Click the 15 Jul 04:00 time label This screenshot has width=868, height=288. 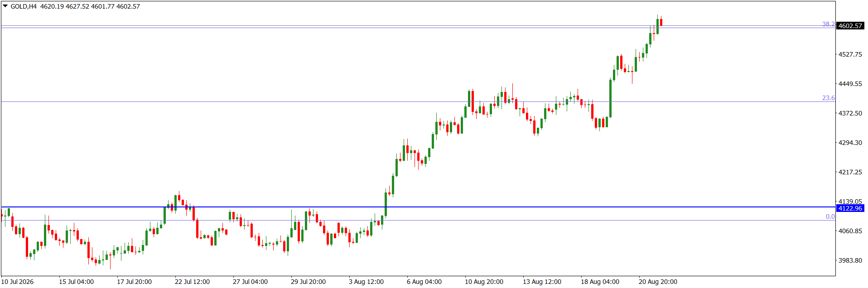(76, 282)
